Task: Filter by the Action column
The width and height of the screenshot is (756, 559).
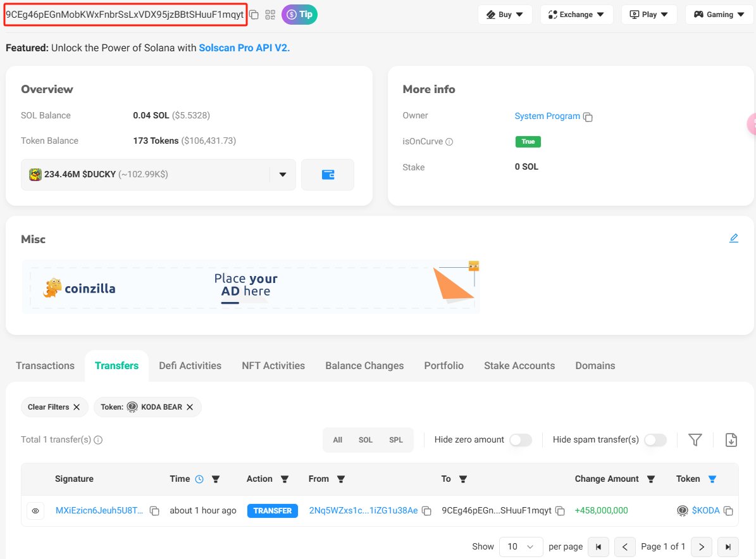Action: coord(285,479)
